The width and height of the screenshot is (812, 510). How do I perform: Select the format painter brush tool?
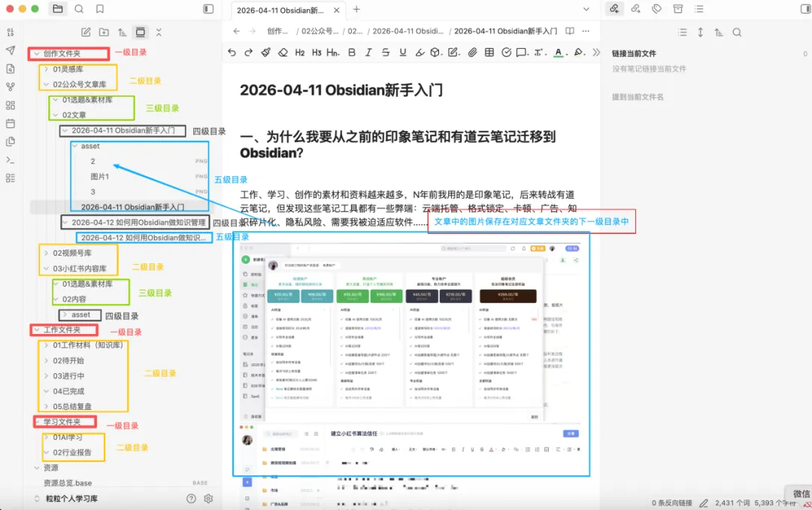pos(265,53)
